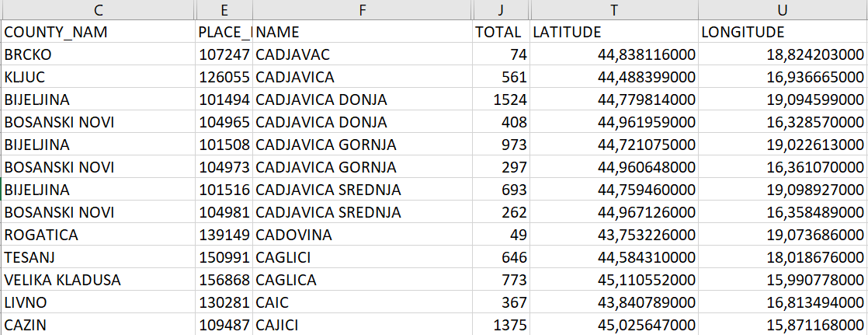This screenshot has width=868, height=335.
Task: Select the cell containing CADJAVAC
Action: [362, 54]
